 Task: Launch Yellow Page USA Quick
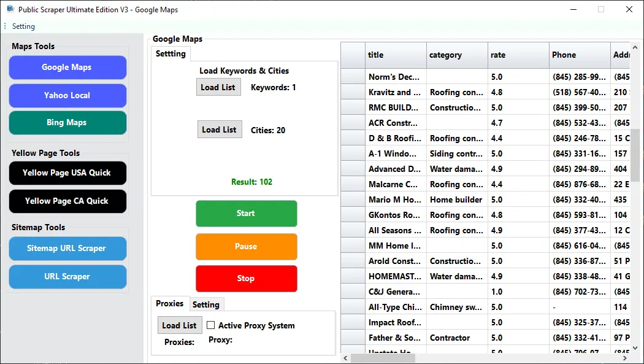click(67, 173)
